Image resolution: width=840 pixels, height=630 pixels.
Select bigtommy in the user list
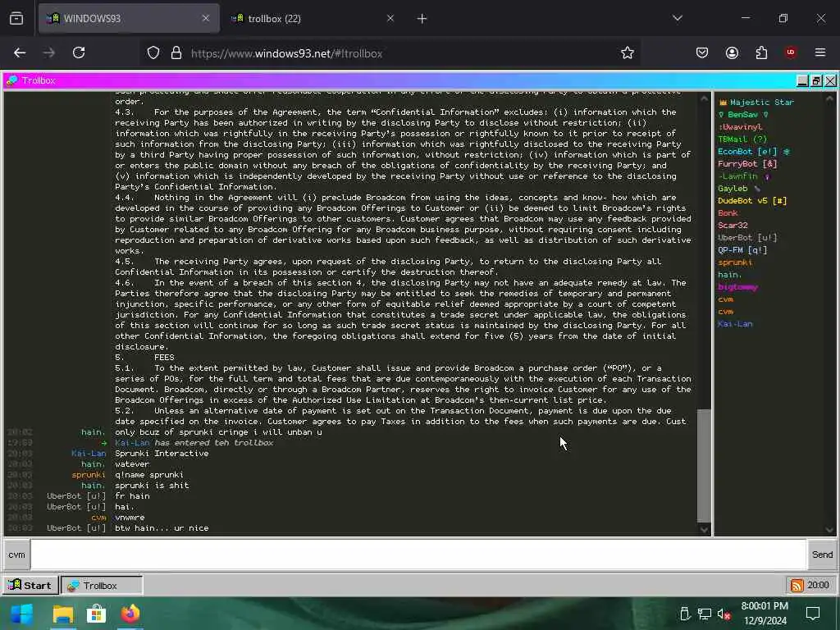[737, 287]
